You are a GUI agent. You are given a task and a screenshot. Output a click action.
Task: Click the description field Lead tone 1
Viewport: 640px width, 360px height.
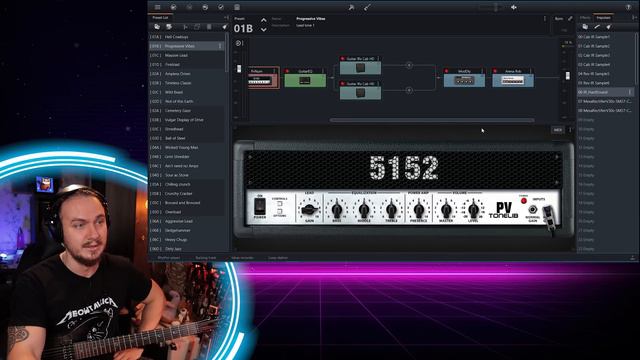tap(305, 25)
